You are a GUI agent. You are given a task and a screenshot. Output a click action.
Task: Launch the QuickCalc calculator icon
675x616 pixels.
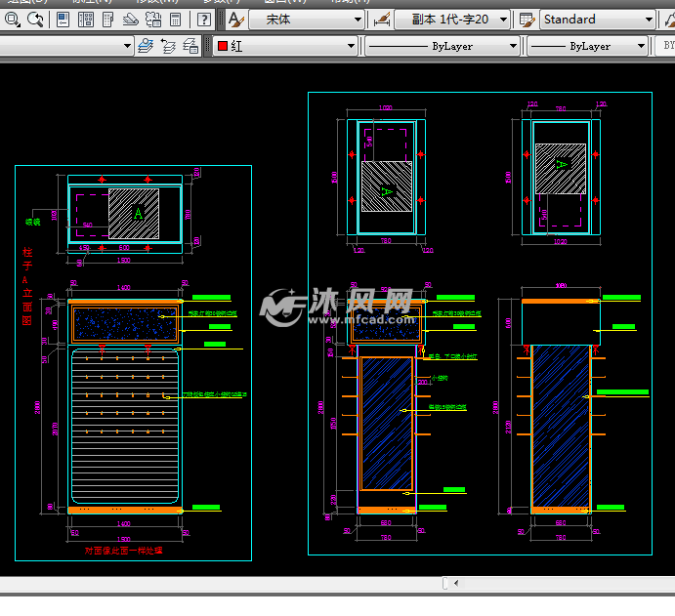[175, 20]
